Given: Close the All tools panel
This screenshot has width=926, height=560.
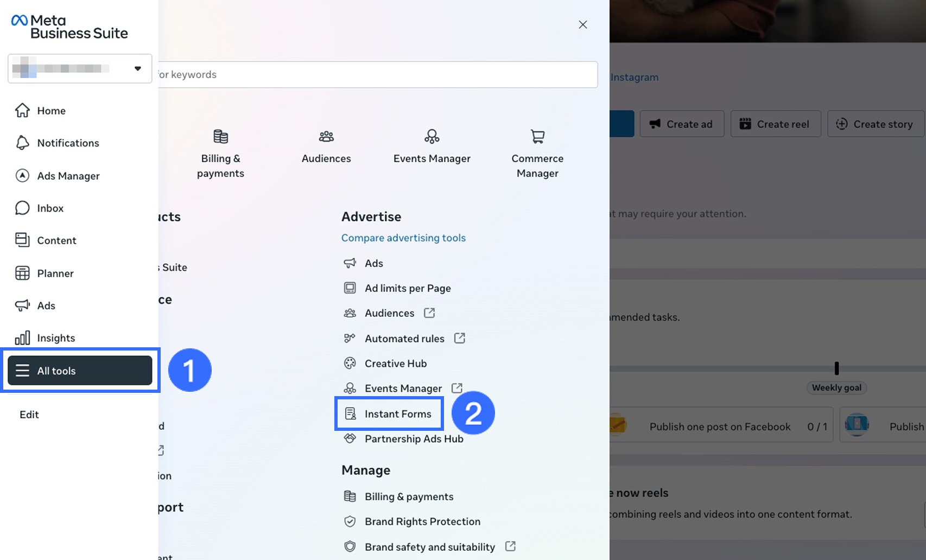Looking at the screenshot, I should coord(583,24).
